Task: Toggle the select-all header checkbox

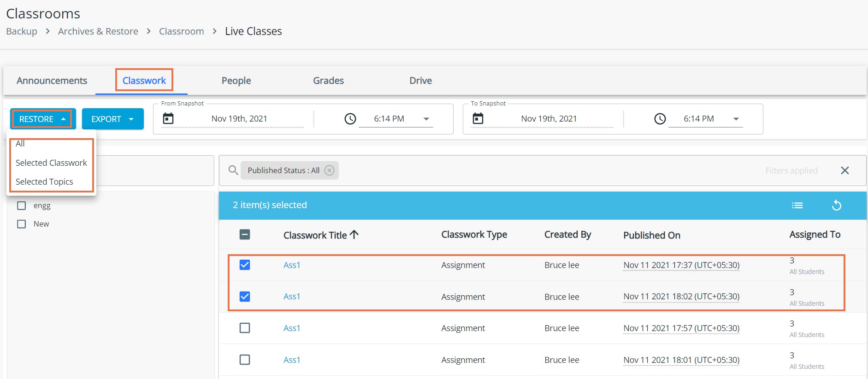Action: (x=245, y=235)
